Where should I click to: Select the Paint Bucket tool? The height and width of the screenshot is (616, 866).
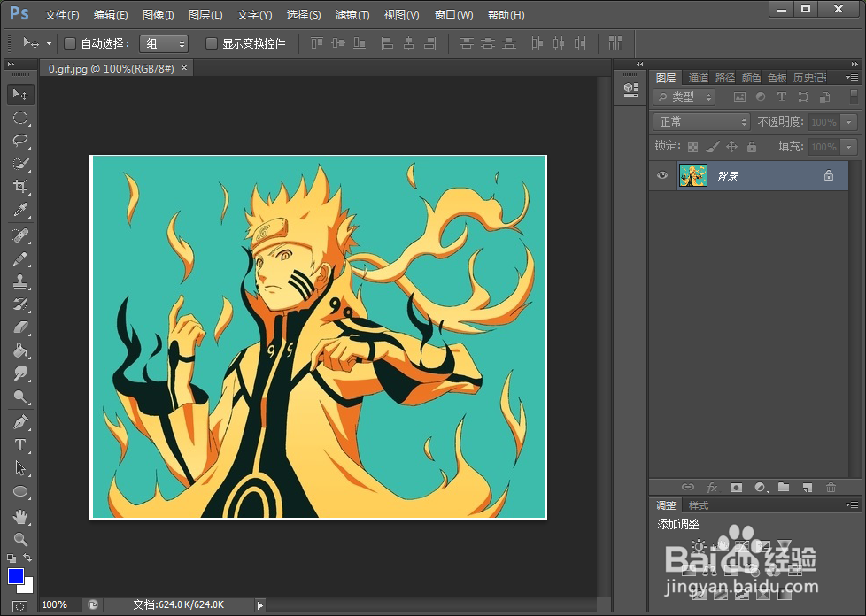[x=20, y=351]
